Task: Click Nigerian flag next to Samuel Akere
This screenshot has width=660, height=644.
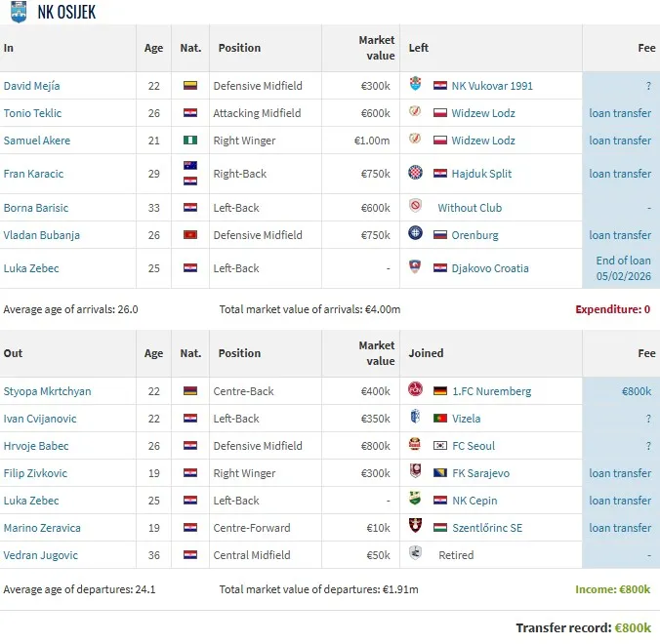Action: pos(190,141)
